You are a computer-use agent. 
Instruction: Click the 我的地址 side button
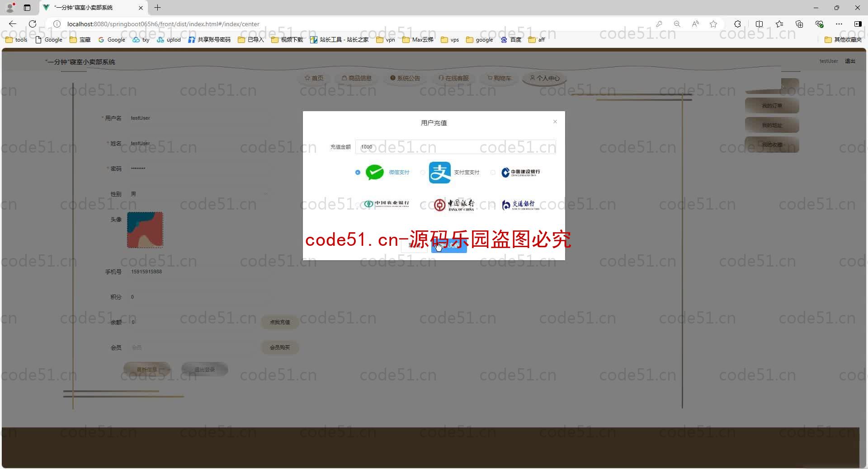(x=772, y=125)
